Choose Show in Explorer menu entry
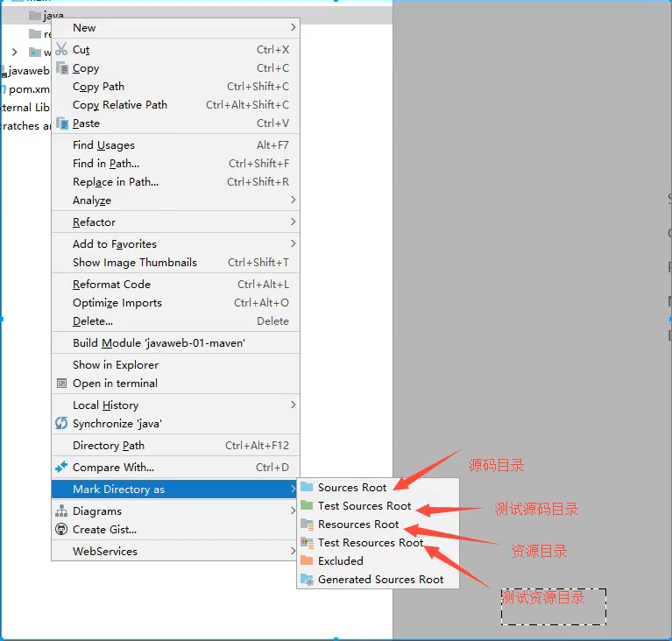The image size is (672, 641). (x=175, y=364)
